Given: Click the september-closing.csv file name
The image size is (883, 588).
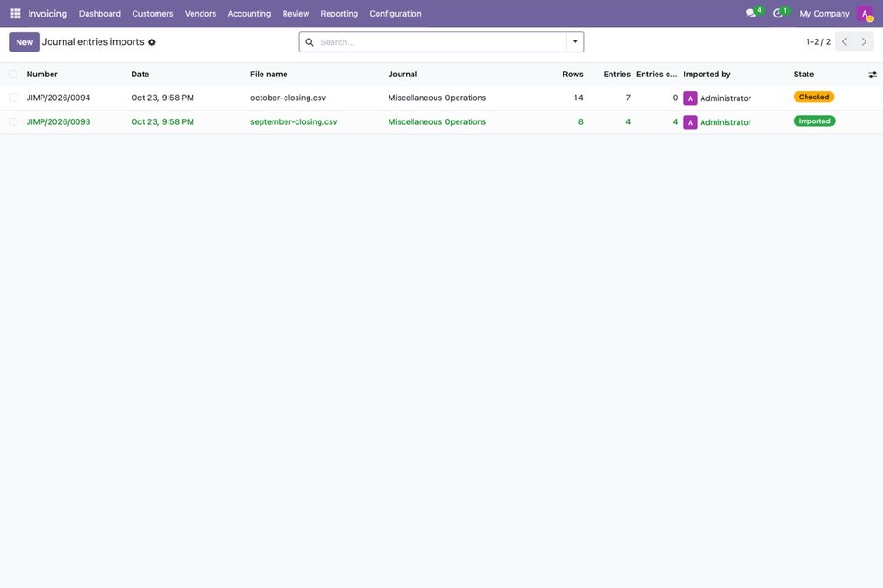Looking at the screenshot, I should tap(294, 122).
